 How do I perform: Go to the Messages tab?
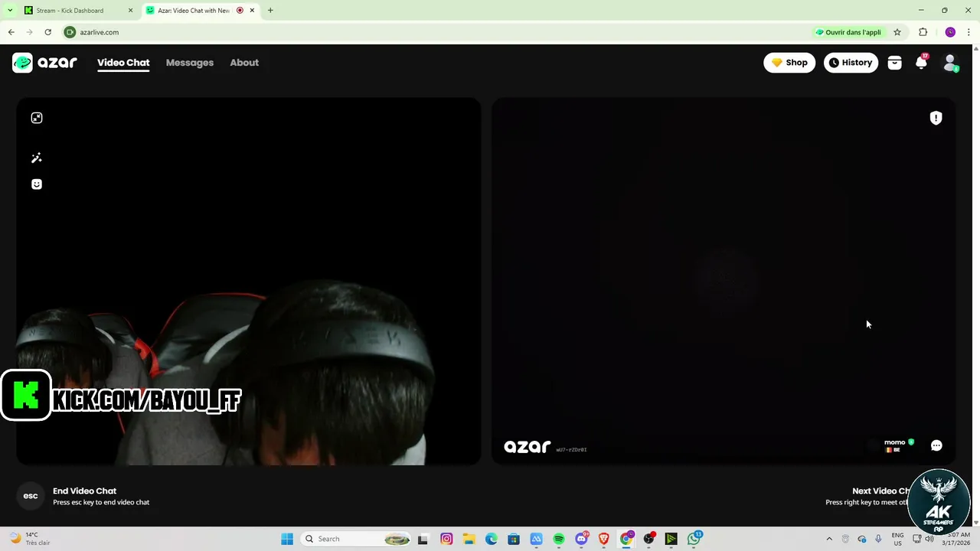coord(190,63)
